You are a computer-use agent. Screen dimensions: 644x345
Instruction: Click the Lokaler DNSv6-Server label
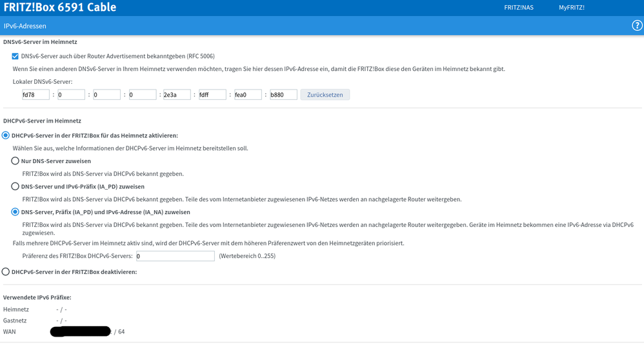tap(43, 82)
